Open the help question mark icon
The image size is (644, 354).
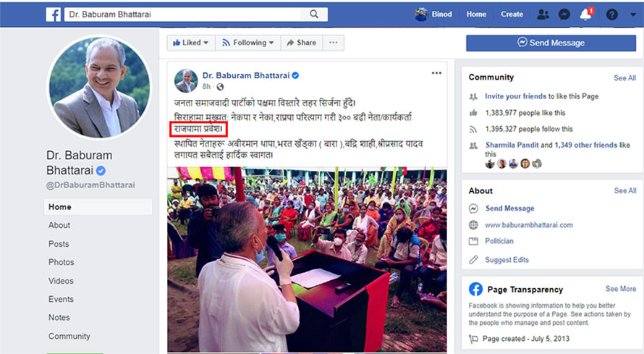point(612,14)
